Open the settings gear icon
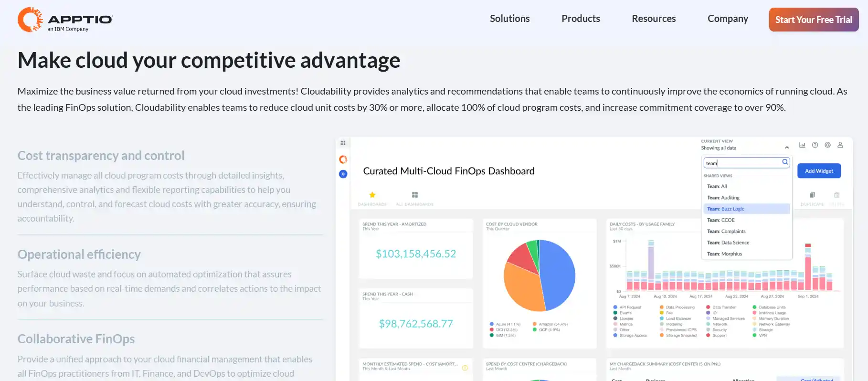Screen dimensions: 868x381 click(x=828, y=145)
